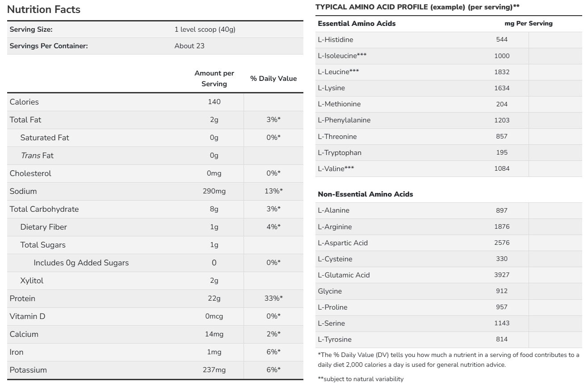Click the Sodium amount 290mg
588x386 pixels.
tap(214, 191)
